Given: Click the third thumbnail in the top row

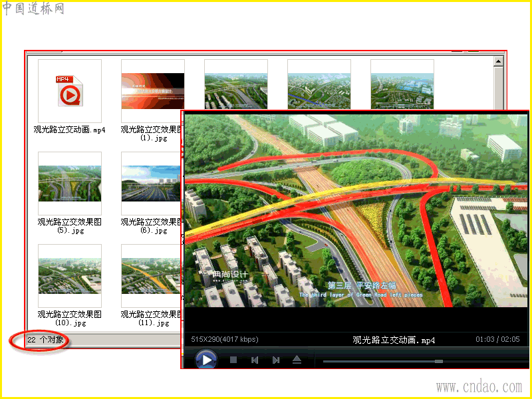Looking at the screenshot, I should coord(236,85).
